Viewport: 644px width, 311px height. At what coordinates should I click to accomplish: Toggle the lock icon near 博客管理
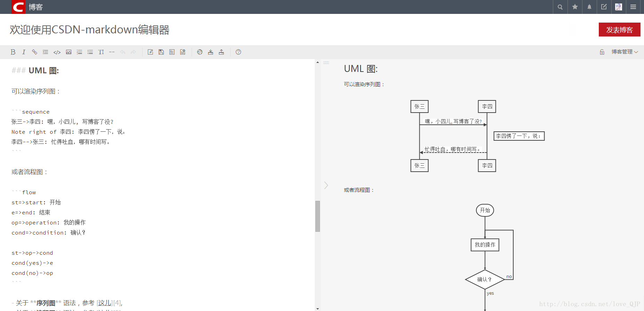coord(602,52)
